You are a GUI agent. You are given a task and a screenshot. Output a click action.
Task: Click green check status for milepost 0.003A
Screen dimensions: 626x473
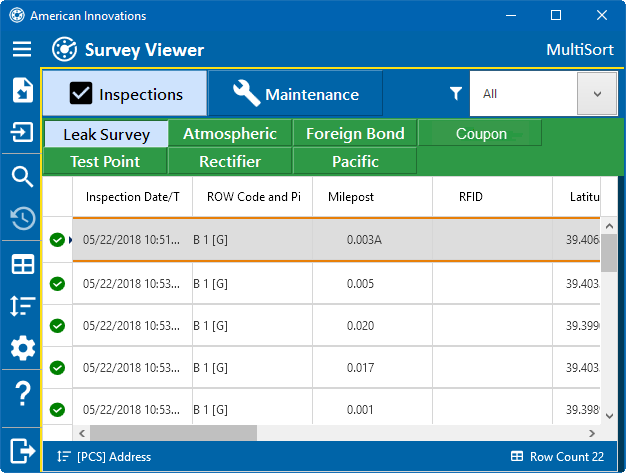(57, 240)
